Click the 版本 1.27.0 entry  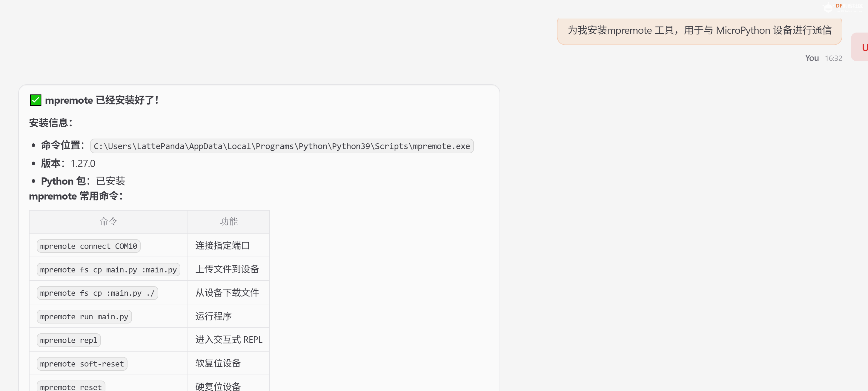coord(67,163)
